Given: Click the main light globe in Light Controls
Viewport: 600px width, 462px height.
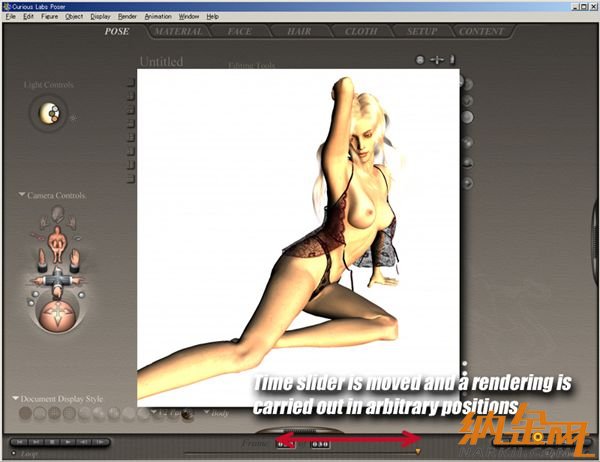Looking at the screenshot, I should click(47, 115).
